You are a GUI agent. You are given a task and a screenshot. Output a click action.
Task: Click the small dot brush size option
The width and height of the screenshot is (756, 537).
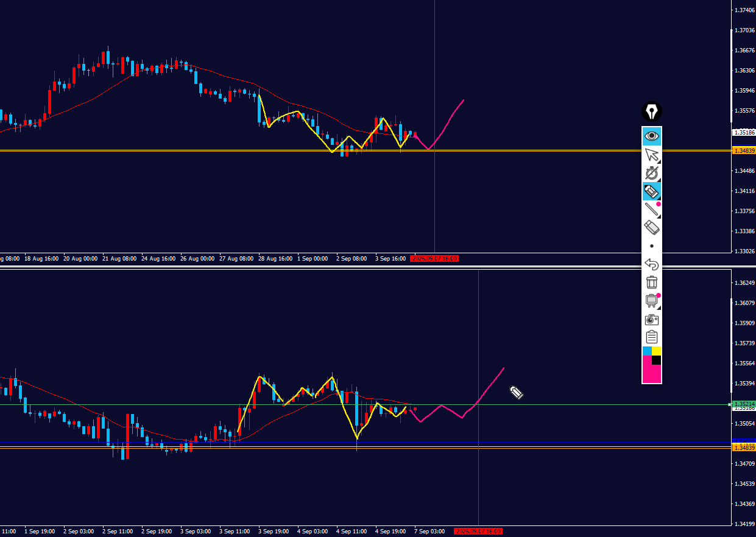pyautogui.click(x=652, y=246)
